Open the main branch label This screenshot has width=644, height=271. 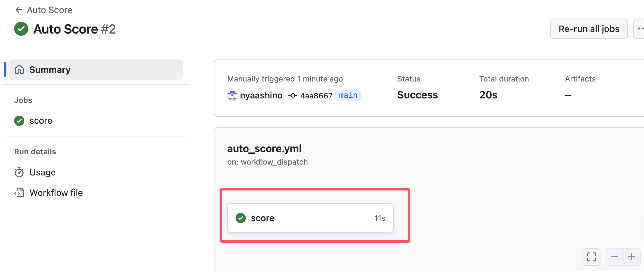[x=348, y=95]
